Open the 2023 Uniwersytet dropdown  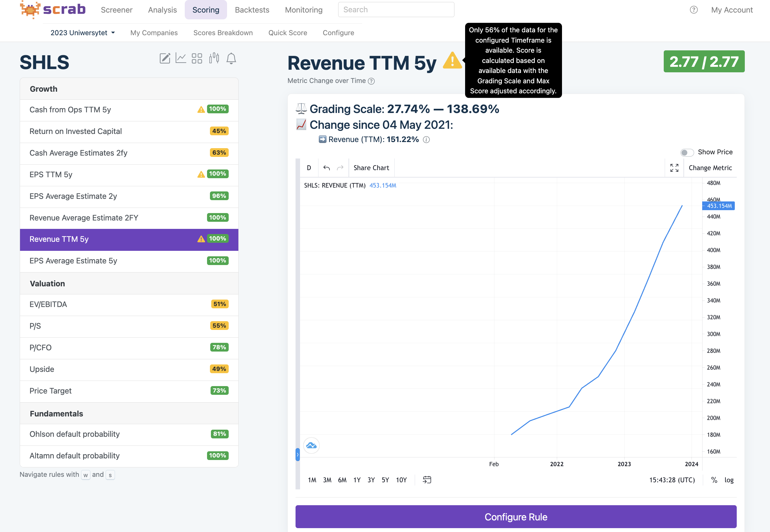82,33
